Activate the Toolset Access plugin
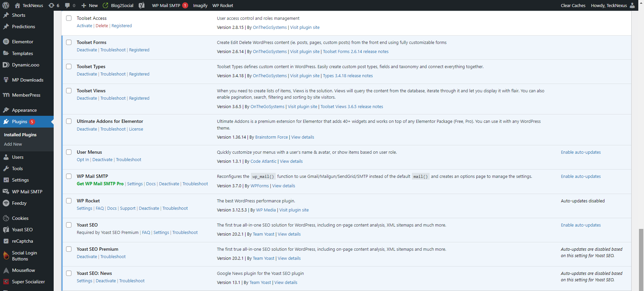 pos(85,26)
